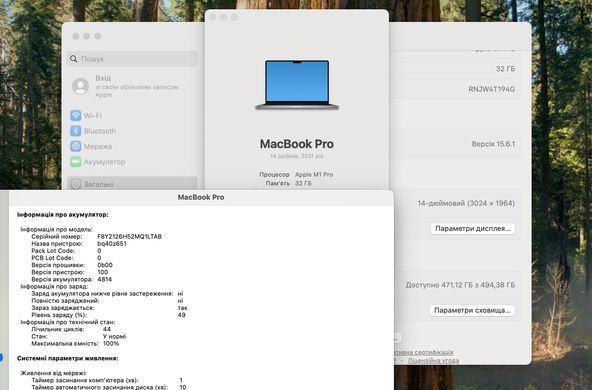
Task: Open Параметри сховища button
Action: click(x=472, y=310)
